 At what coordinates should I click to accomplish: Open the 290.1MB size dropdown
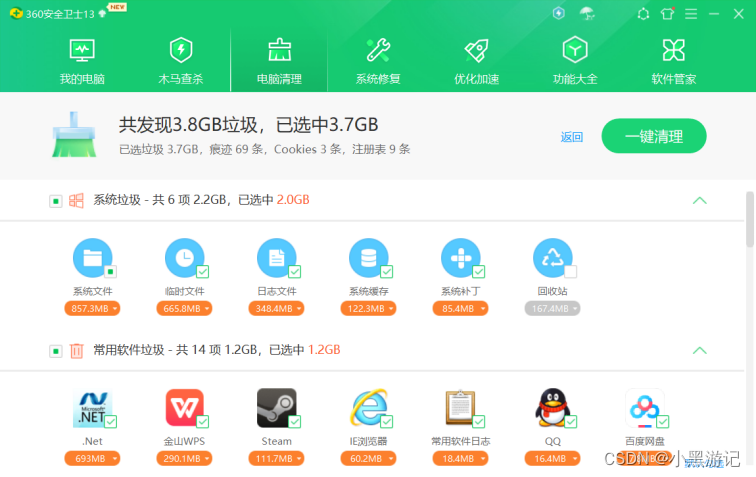(x=184, y=459)
